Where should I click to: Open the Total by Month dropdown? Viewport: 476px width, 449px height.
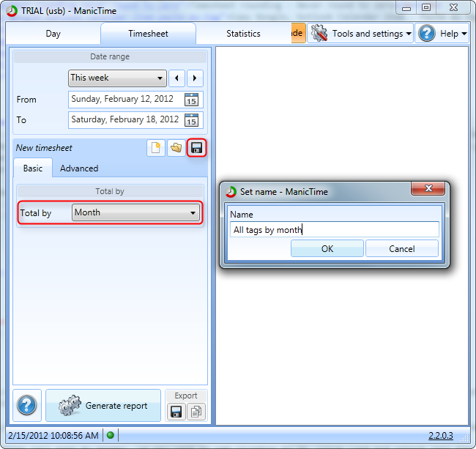(135, 212)
